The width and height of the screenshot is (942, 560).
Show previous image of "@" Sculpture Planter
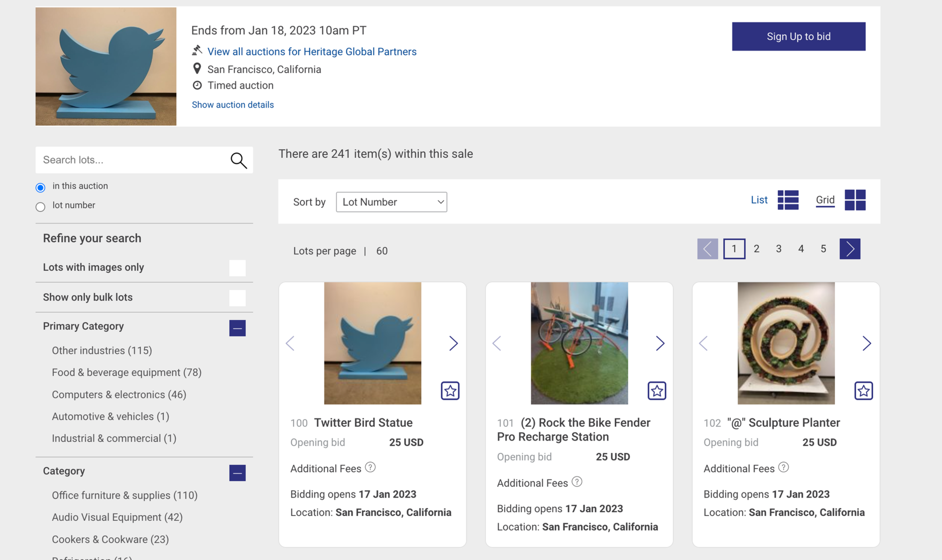click(x=704, y=343)
